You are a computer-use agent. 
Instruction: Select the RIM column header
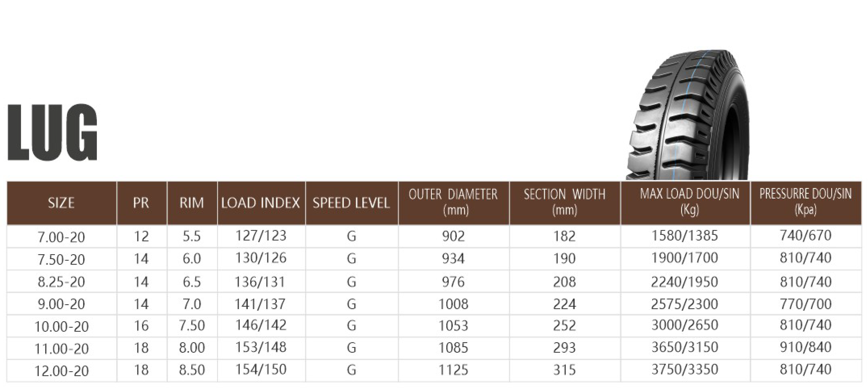tap(192, 203)
